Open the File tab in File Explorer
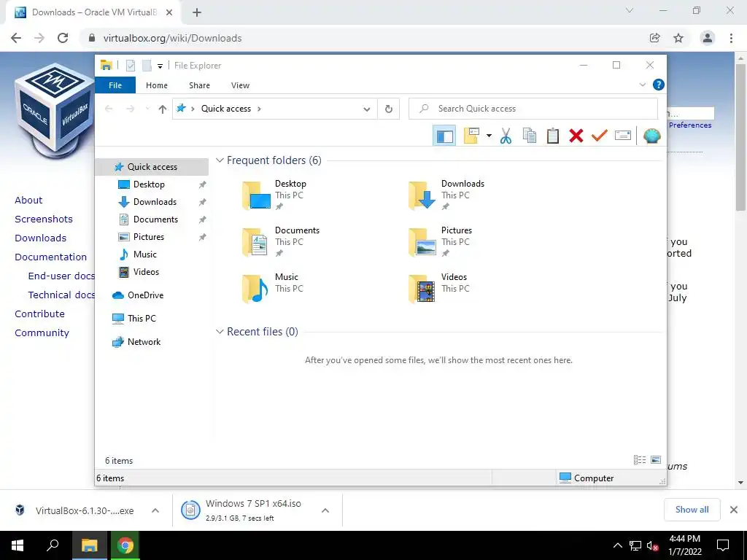 [115, 85]
